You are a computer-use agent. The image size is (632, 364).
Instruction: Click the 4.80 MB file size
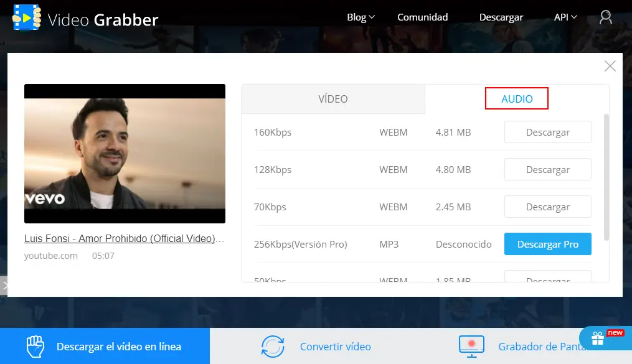pyautogui.click(x=453, y=169)
